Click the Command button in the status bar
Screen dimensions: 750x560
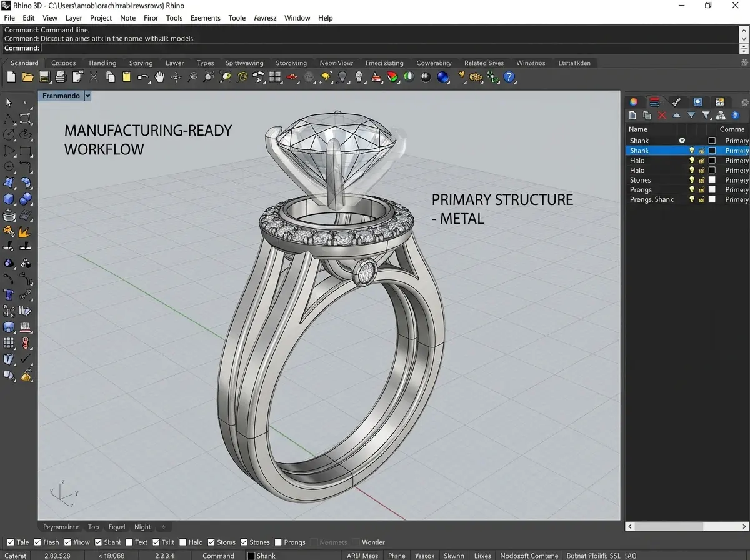pyautogui.click(x=217, y=555)
